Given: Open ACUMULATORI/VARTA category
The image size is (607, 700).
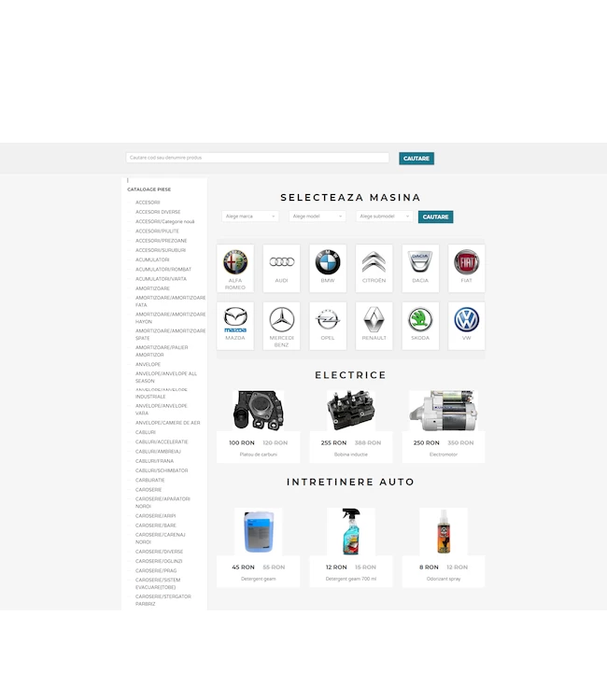Looking at the screenshot, I should [161, 279].
